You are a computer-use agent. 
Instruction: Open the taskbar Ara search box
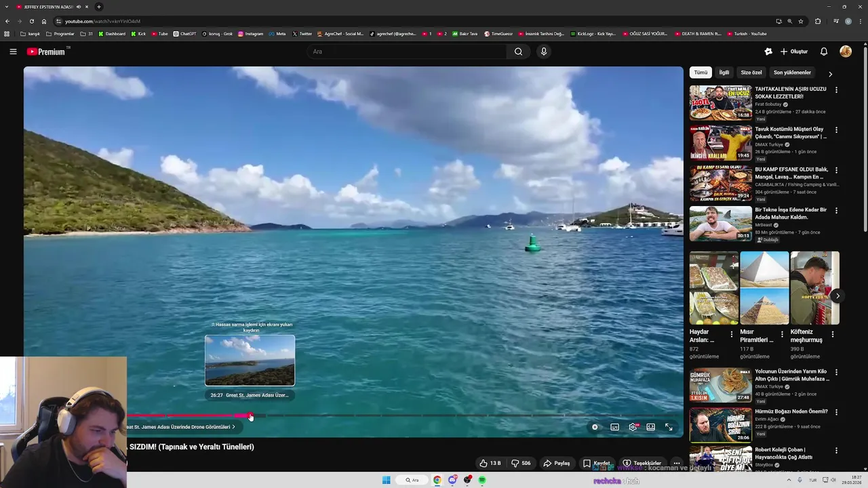tap(412, 480)
